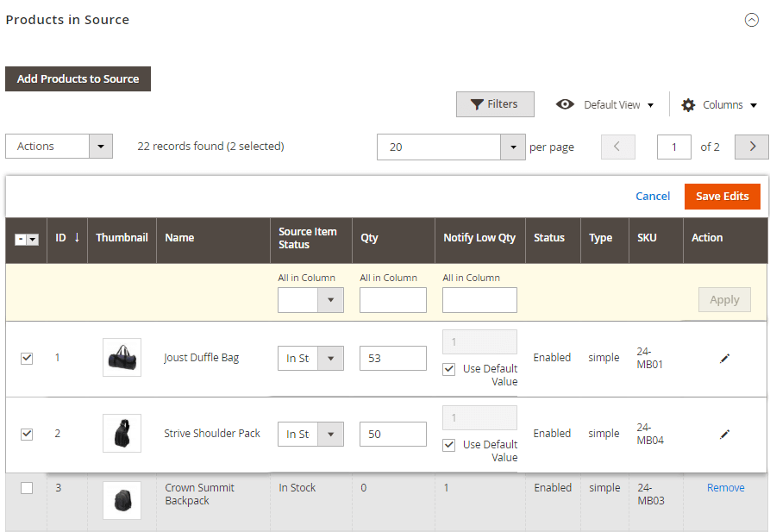Uncheck the Strive Shoulder Pack row checkbox
This screenshot has width=770, height=532.
(27, 434)
